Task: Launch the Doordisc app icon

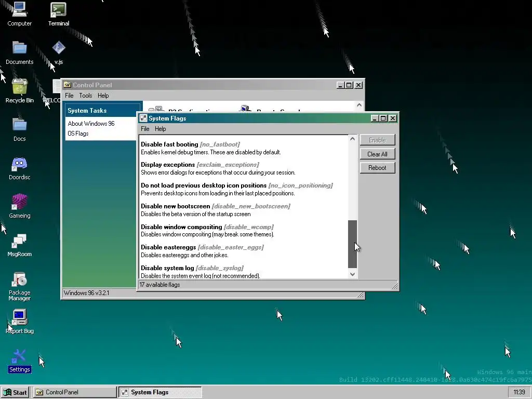Action: click(19, 168)
